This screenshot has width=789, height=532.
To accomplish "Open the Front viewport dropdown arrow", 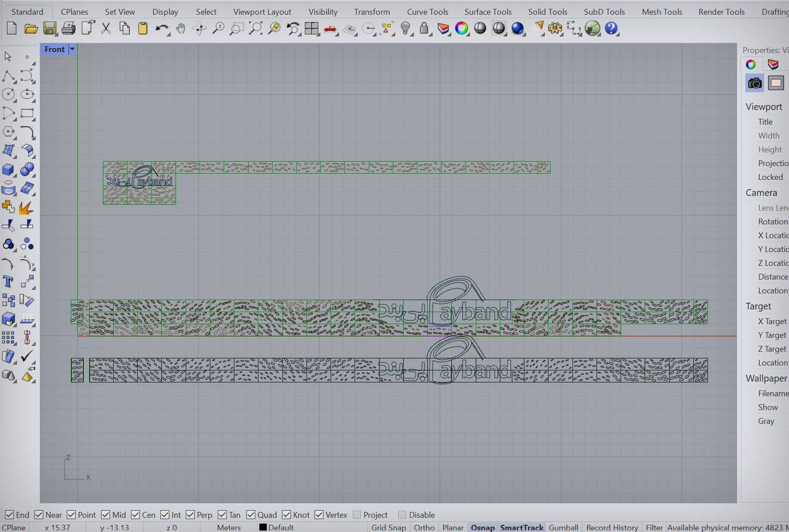I will point(72,49).
